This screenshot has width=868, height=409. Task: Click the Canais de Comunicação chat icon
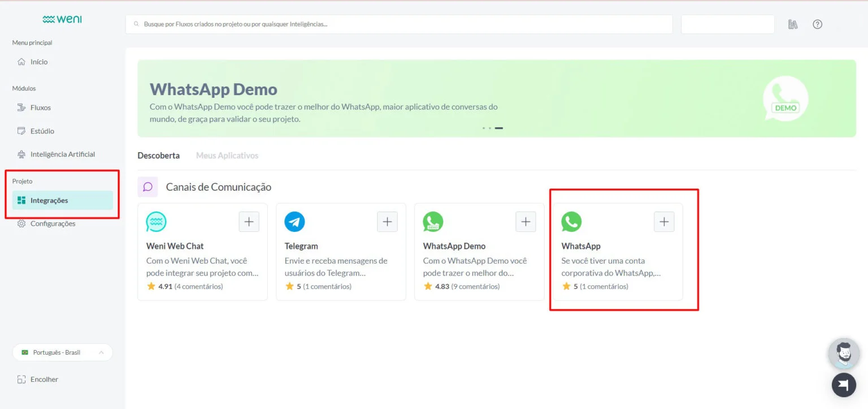[148, 187]
